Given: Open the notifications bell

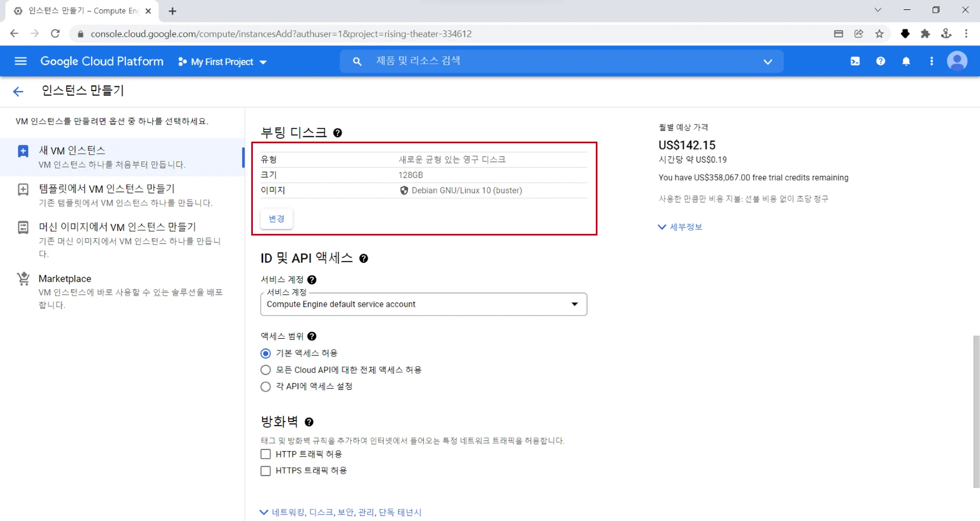Looking at the screenshot, I should click(906, 61).
